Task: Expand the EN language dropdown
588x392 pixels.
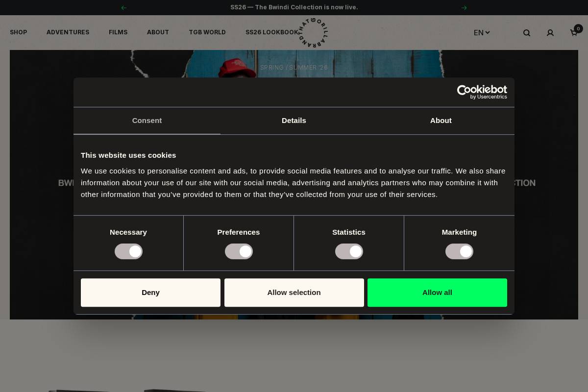Action: tap(482, 33)
